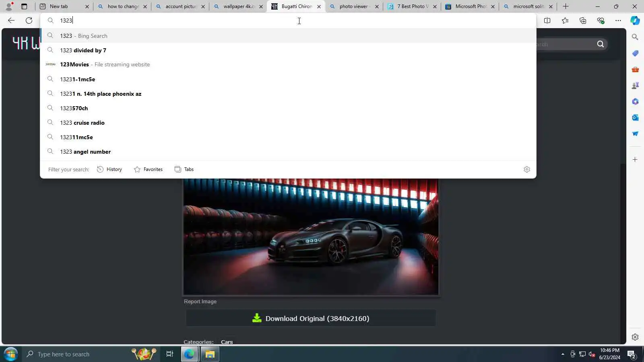This screenshot has height=362, width=644.
Task: Switch to the New tab tab
Action: [64, 6]
